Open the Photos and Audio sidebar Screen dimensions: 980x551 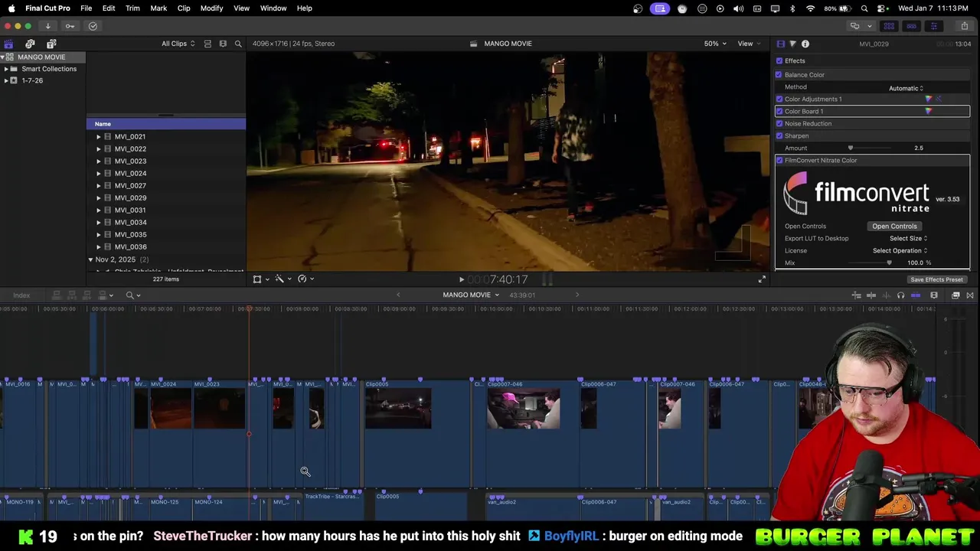(30, 44)
